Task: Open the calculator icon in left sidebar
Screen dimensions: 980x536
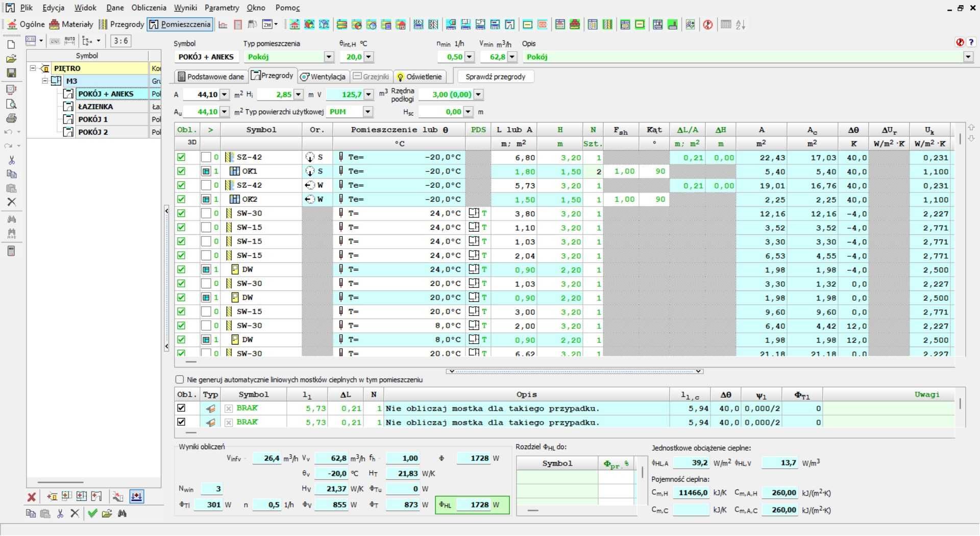Action: click(11, 251)
